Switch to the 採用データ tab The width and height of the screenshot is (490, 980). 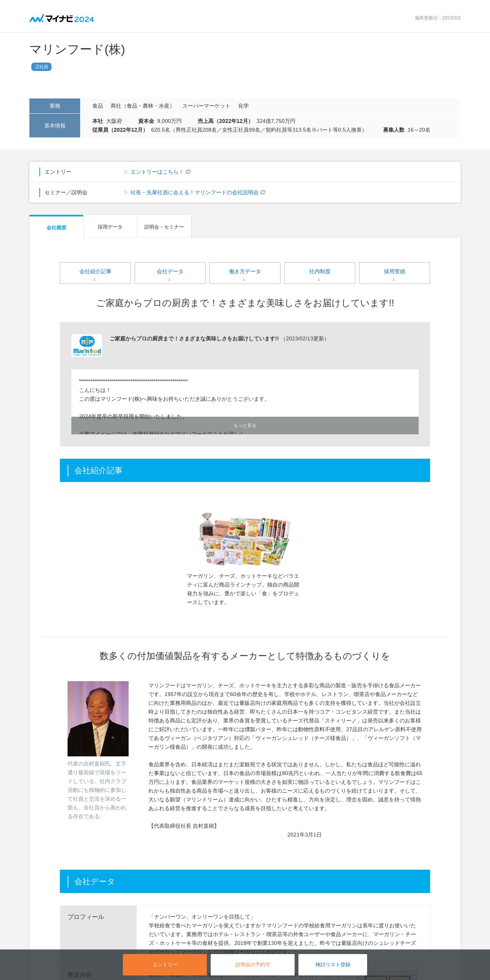(110, 227)
